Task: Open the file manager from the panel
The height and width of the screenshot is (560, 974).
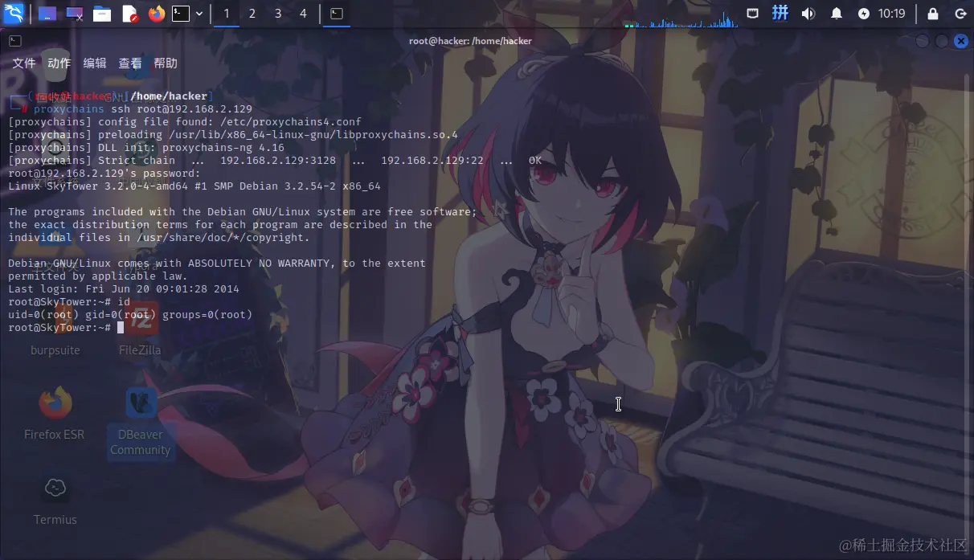Action: click(102, 14)
